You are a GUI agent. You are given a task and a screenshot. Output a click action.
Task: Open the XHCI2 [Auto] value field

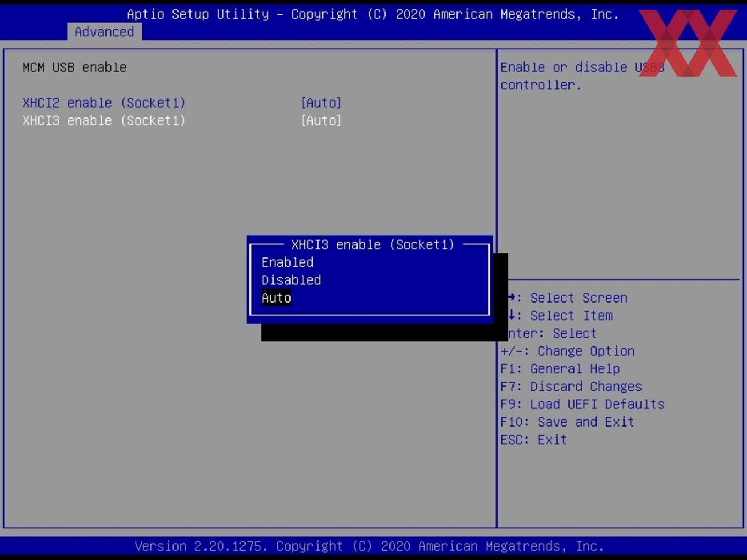click(x=321, y=103)
